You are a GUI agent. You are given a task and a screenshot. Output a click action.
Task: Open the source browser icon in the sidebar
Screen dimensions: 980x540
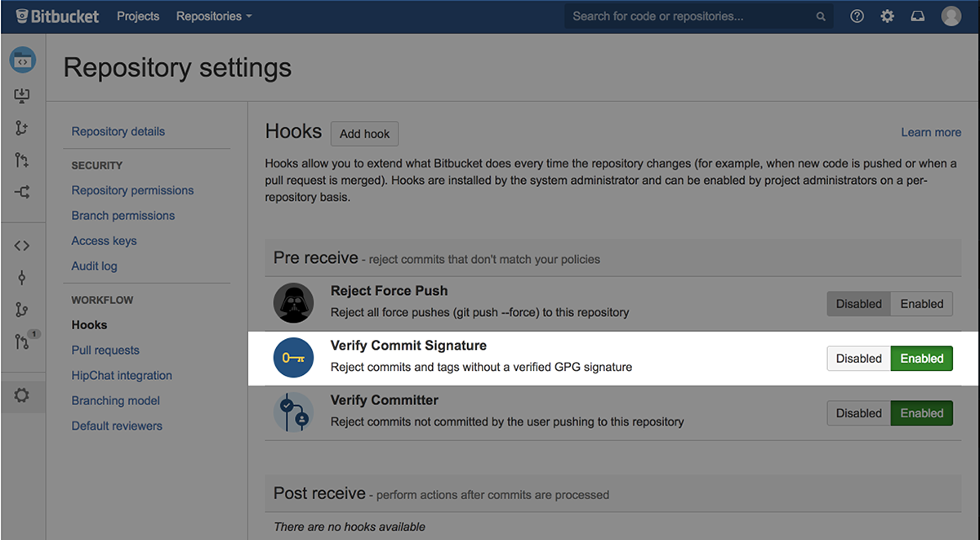[x=22, y=244]
